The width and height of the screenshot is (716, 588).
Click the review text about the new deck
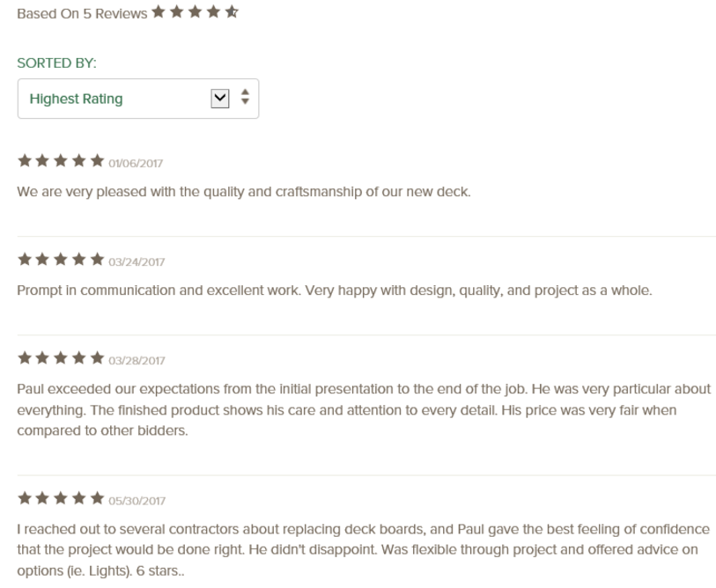(x=244, y=192)
